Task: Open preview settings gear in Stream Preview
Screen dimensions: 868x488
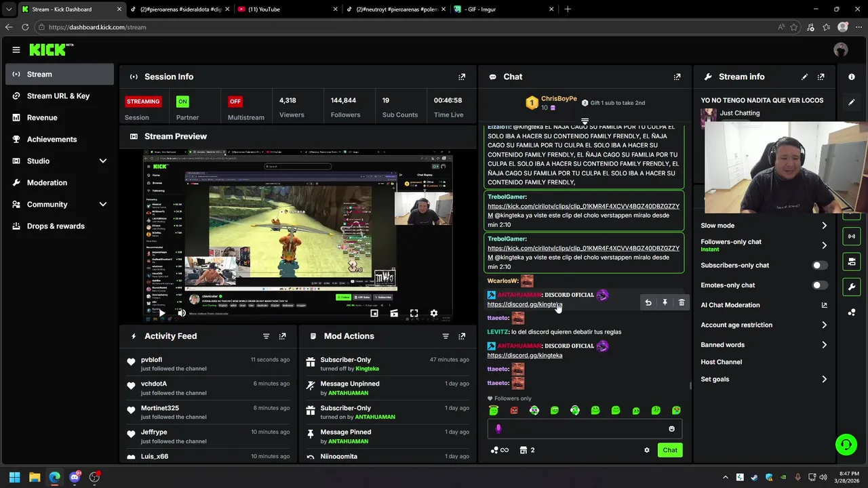Action: pyautogui.click(x=434, y=313)
